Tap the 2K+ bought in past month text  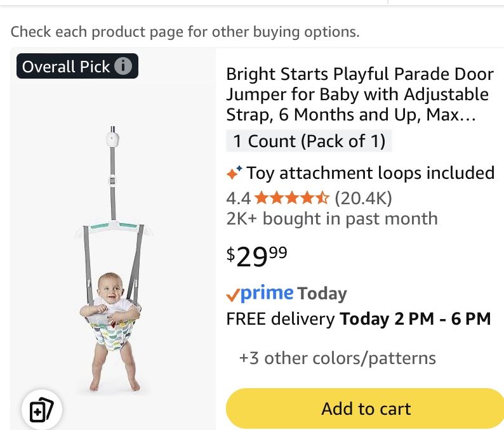[332, 219]
